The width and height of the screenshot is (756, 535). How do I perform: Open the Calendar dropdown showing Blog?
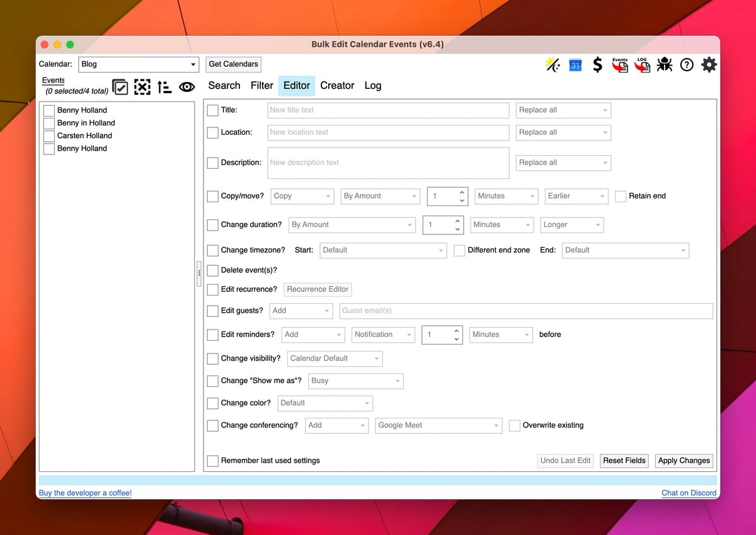pyautogui.click(x=139, y=64)
